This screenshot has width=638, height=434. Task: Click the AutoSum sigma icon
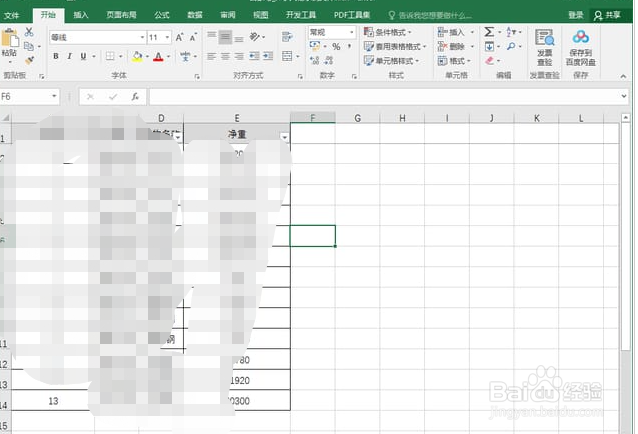tap(489, 32)
